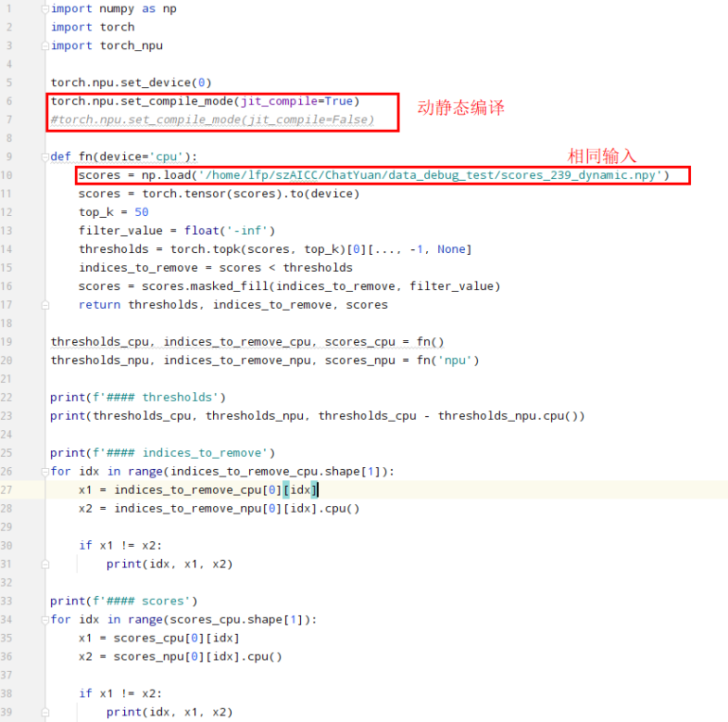
Task: Click line number 6 in the gutter
Action: [9, 101]
